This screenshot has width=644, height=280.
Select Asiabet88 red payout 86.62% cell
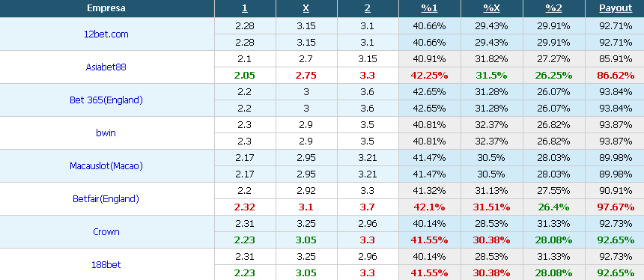coord(616,76)
